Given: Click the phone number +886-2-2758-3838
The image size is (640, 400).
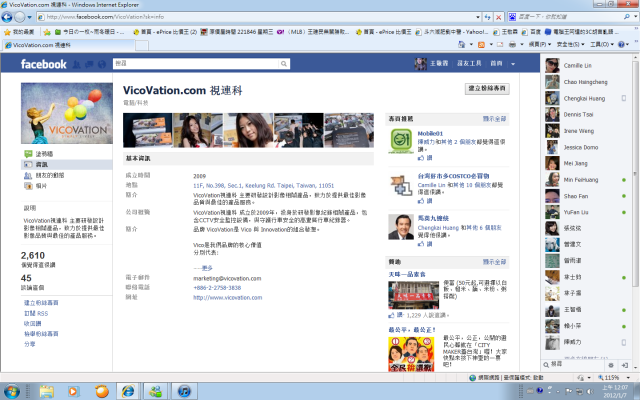Looking at the screenshot, I should point(217,288).
